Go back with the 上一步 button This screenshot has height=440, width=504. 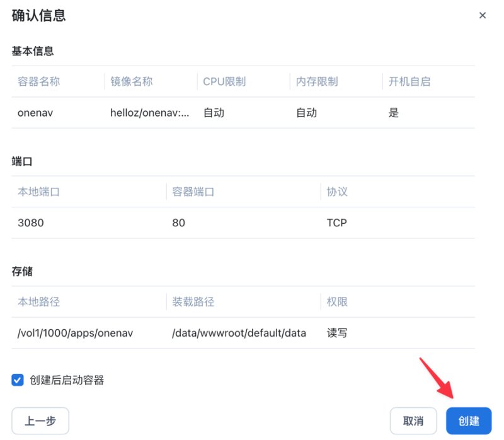pyautogui.click(x=40, y=420)
